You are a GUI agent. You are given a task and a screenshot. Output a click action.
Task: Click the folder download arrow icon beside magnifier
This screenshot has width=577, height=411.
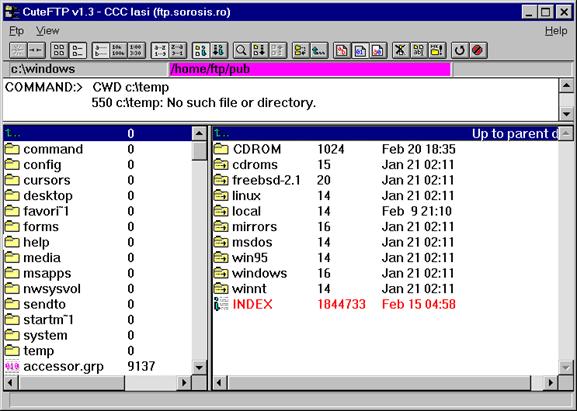[260, 50]
